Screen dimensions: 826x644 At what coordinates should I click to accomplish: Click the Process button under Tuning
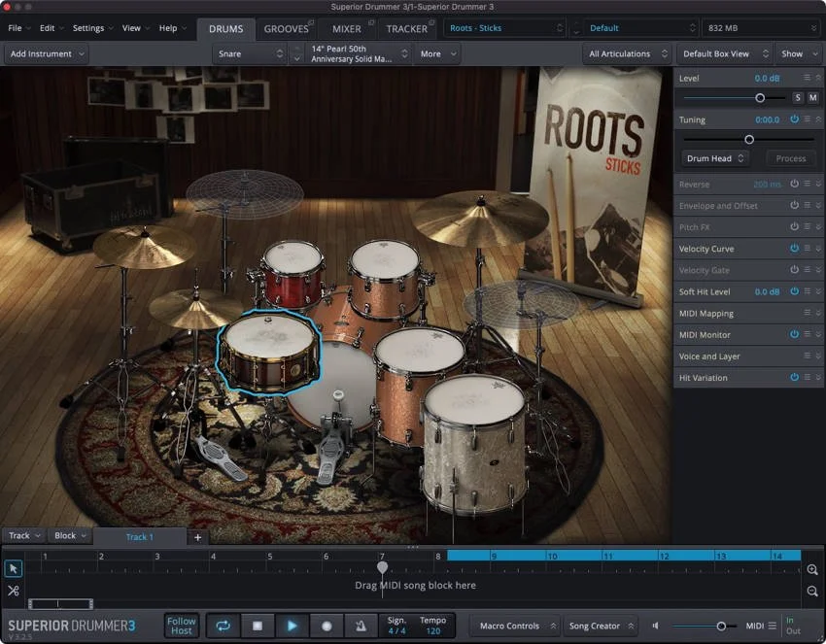pos(790,157)
